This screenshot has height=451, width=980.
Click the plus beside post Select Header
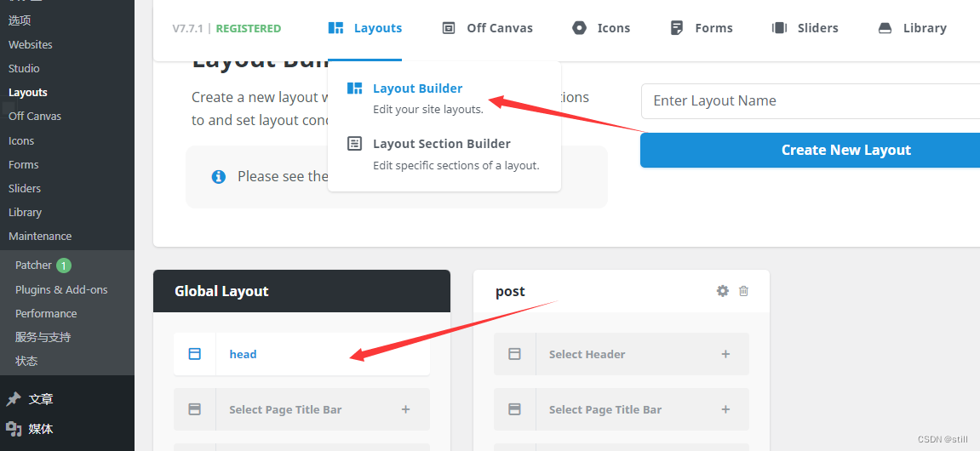click(725, 354)
